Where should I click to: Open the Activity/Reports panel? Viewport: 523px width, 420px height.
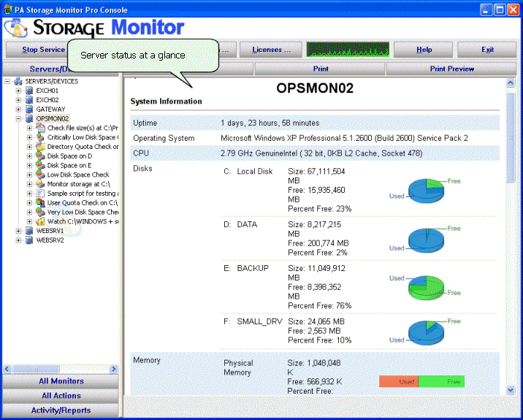tap(61, 411)
